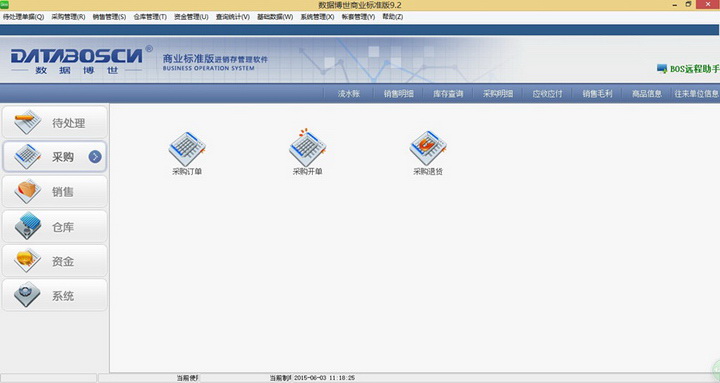The image size is (720, 383).
Task: Restore down the 数据博世 window
Action: coord(688,5)
